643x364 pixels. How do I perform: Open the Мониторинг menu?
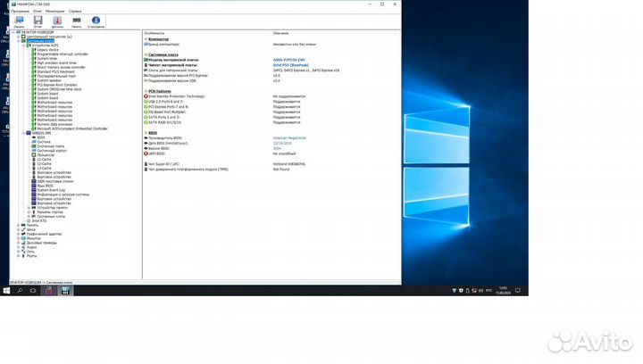tap(55, 11)
